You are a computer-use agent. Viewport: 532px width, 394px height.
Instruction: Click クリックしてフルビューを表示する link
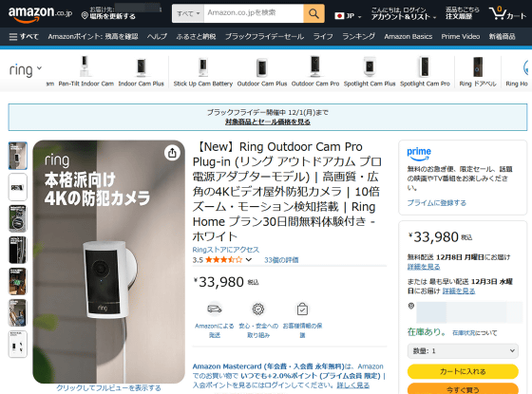point(108,388)
